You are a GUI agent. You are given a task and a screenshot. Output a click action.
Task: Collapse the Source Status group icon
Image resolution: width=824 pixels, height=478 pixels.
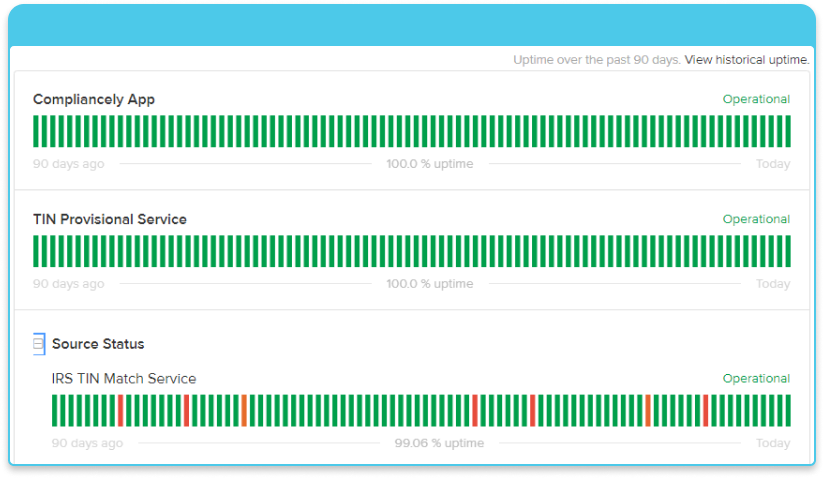[x=39, y=344]
